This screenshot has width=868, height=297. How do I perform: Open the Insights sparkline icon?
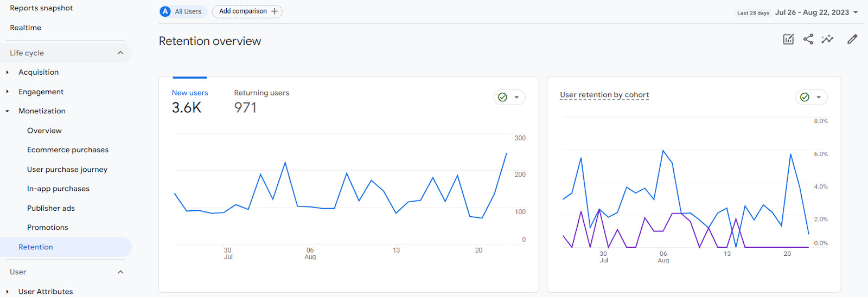coord(827,39)
